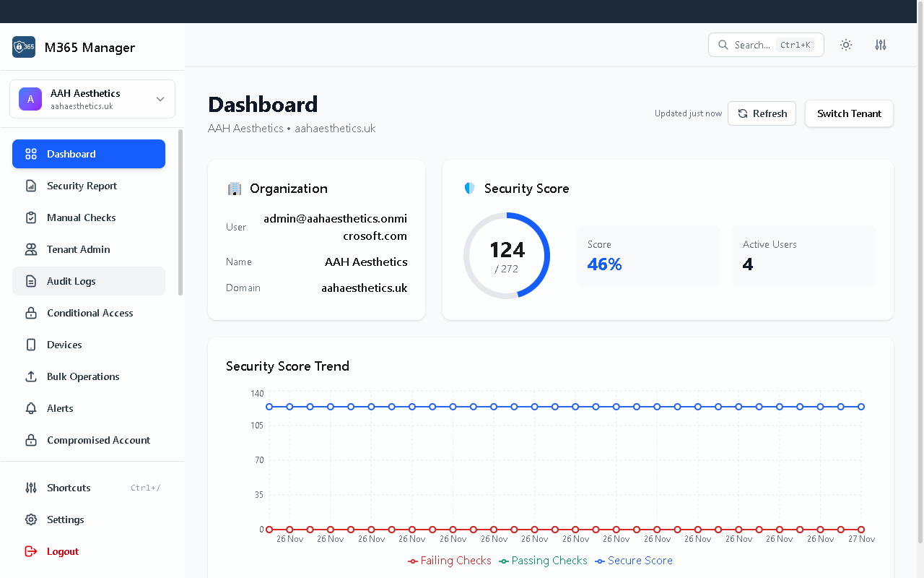This screenshot has height=578, width=924.
Task: Click the security score progress ring
Action: click(506, 256)
